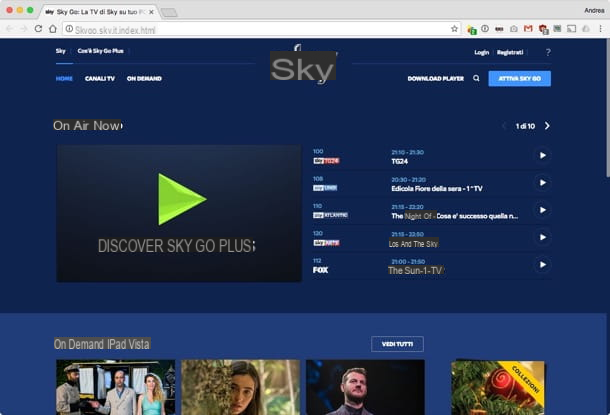Open the Chrome three-dot menu
This screenshot has height=415, width=610.
(x=601, y=29)
